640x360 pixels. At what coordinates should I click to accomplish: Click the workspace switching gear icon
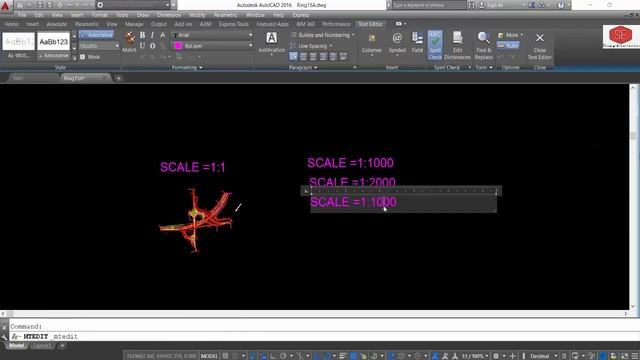click(496, 356)
